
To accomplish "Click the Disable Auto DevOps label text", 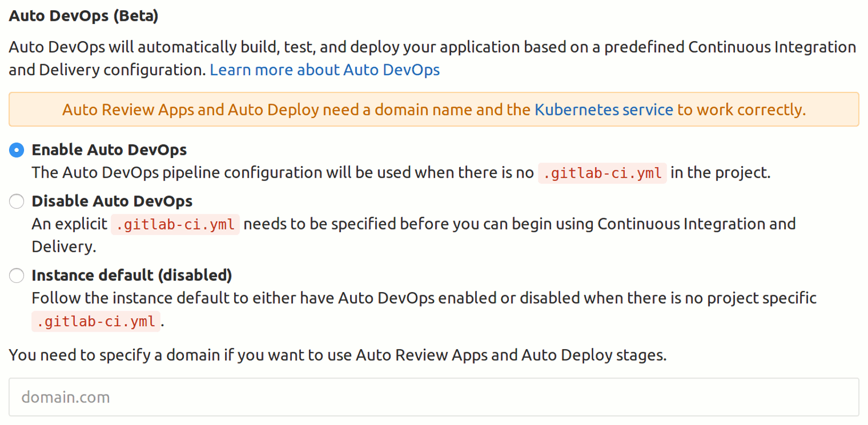I will (x=112, y=201).
